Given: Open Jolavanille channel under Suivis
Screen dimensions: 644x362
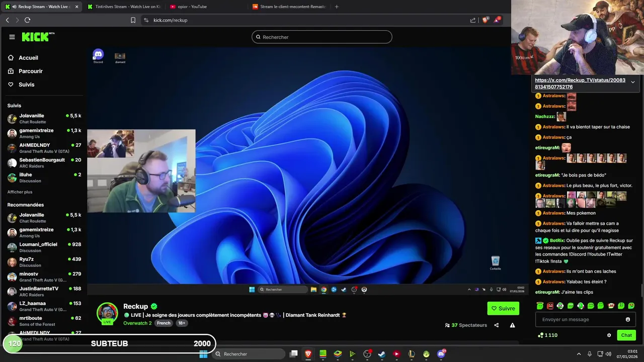Looking at the screenshot, I should tap(44, 119).
